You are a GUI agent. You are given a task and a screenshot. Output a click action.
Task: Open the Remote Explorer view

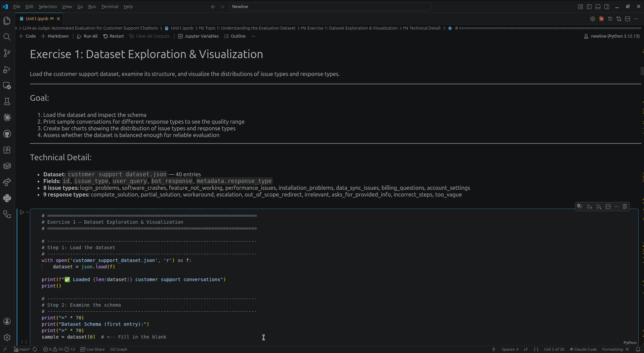coord(7,85)
